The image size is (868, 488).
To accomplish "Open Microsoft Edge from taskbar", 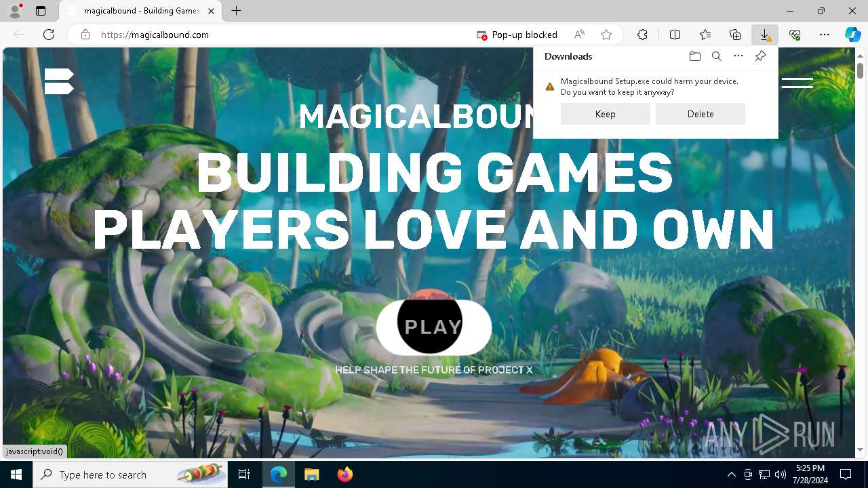I will 279,474.
